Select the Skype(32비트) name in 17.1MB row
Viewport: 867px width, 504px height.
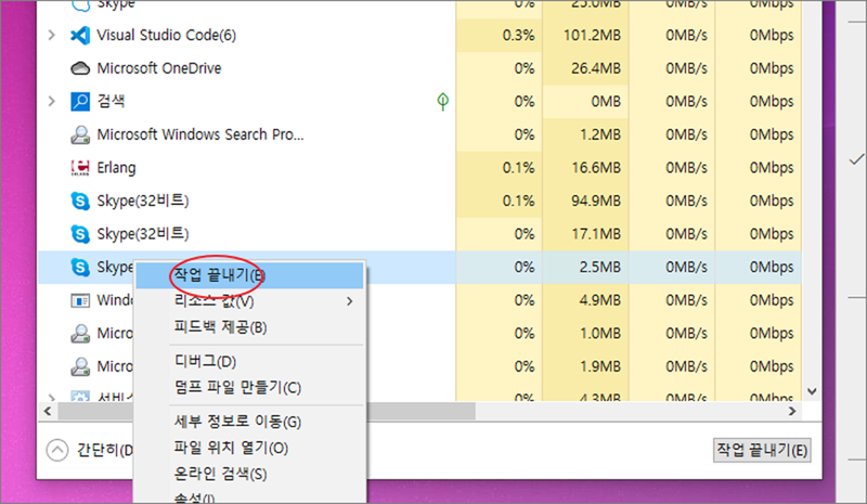(143, 234)
